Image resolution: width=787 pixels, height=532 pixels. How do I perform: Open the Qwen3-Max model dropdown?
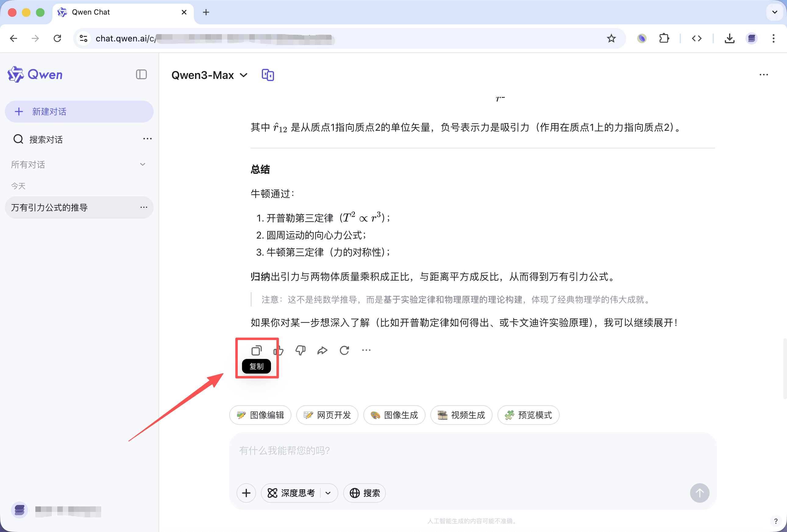point(209,75)
